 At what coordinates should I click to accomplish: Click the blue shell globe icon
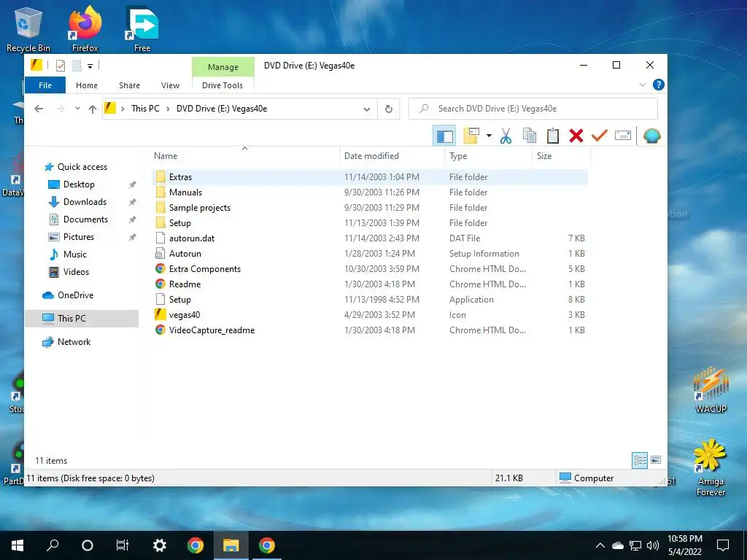tap(651, 136)
